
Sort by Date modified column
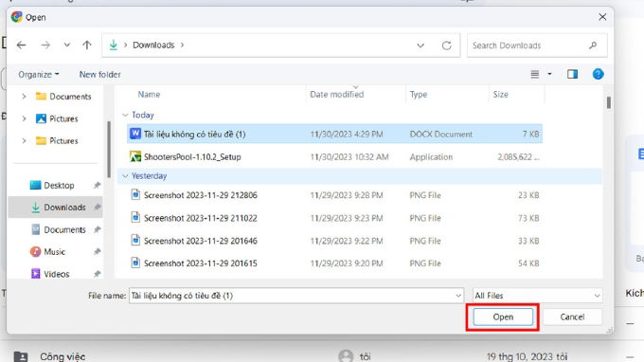tap(337, 95)
